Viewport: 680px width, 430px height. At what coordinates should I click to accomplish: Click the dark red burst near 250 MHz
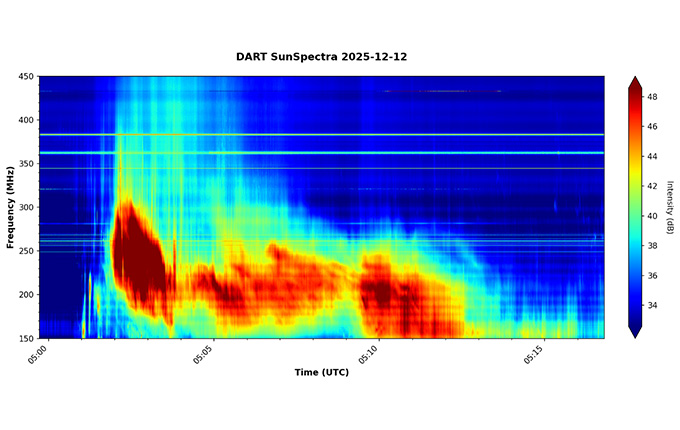click(x=138, y=255)
